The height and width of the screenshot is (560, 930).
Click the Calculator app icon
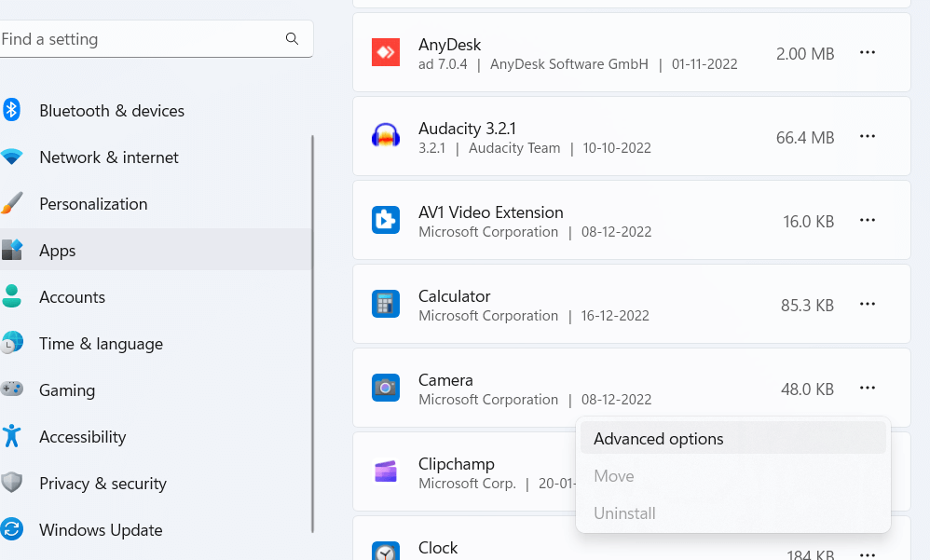click(x=386, y=304)
